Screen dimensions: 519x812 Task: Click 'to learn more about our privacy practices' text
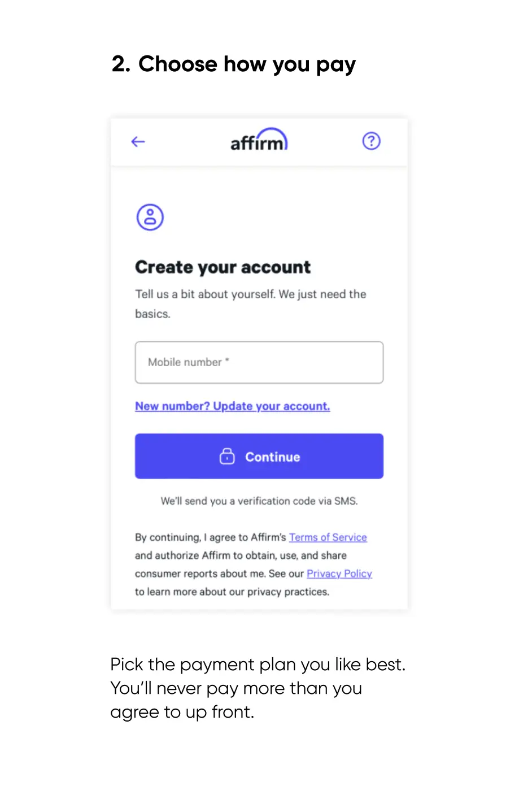click(232, 592)
